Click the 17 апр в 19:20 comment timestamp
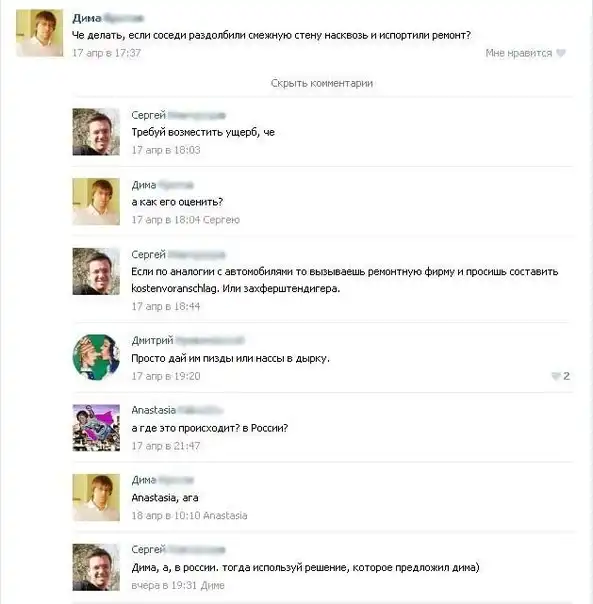 (x=166, y=376)
